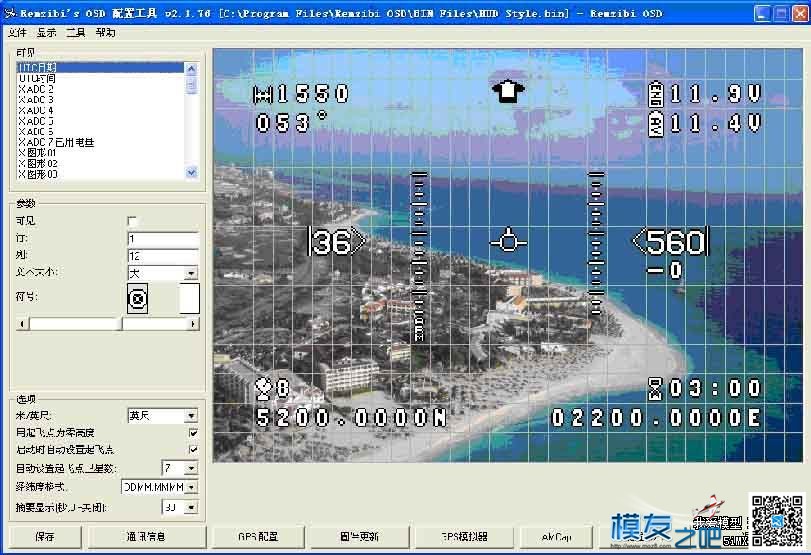This screenshot has width=811, height=555.
Task: Click the AV battery icon beside 11.4V
Action: click(x=656, y=124)
